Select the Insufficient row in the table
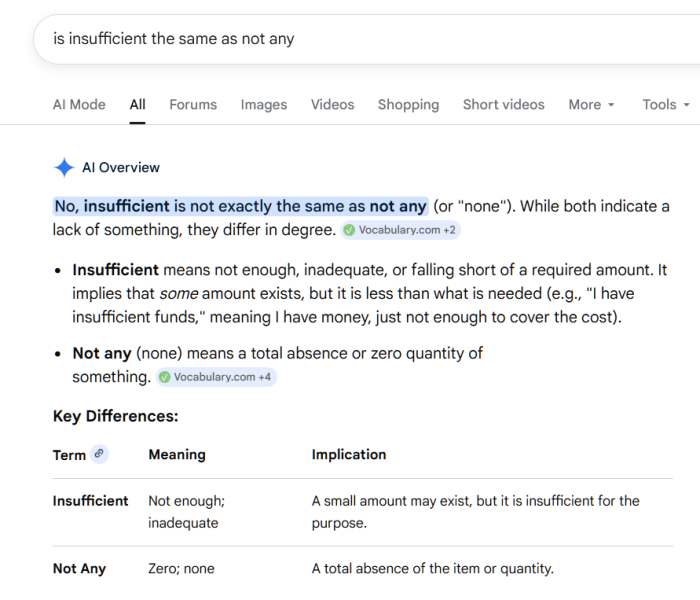The image size is (700, 600). click(90, 501)
